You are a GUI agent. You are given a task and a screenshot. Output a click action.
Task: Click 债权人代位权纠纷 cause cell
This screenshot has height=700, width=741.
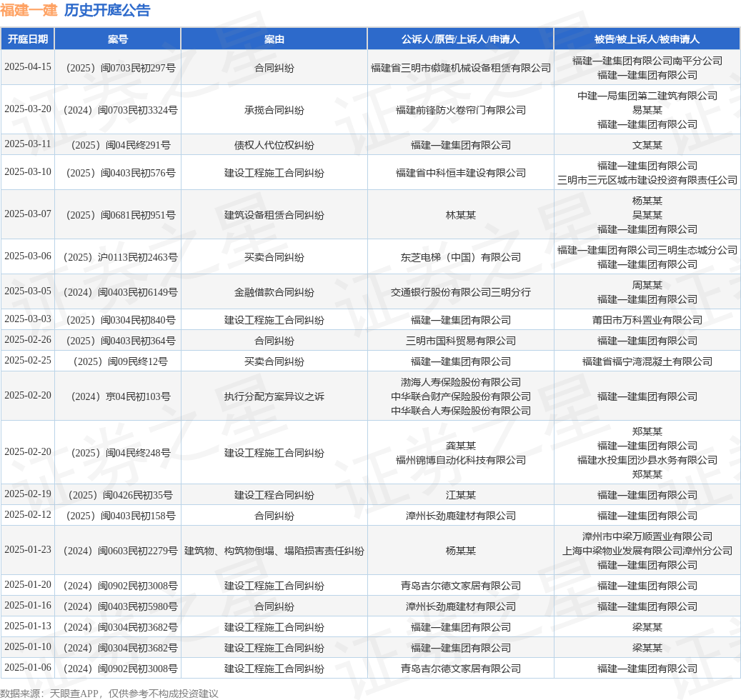tap(274, 145)
